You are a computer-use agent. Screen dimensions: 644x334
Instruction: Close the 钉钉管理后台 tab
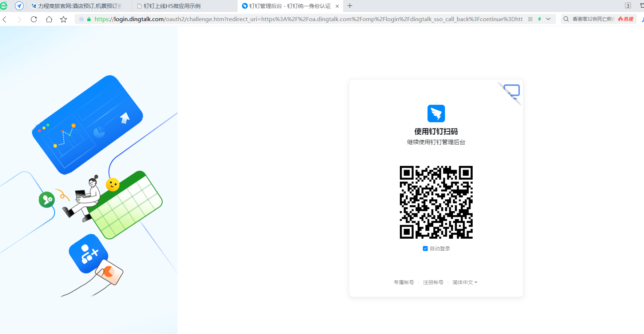point(337,6)
